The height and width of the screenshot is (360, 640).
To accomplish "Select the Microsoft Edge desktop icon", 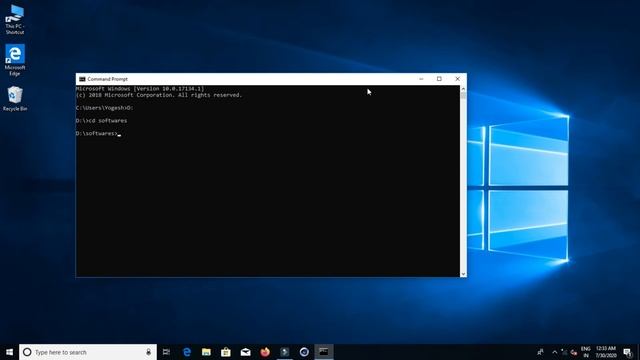I will (x=15, y=60).
